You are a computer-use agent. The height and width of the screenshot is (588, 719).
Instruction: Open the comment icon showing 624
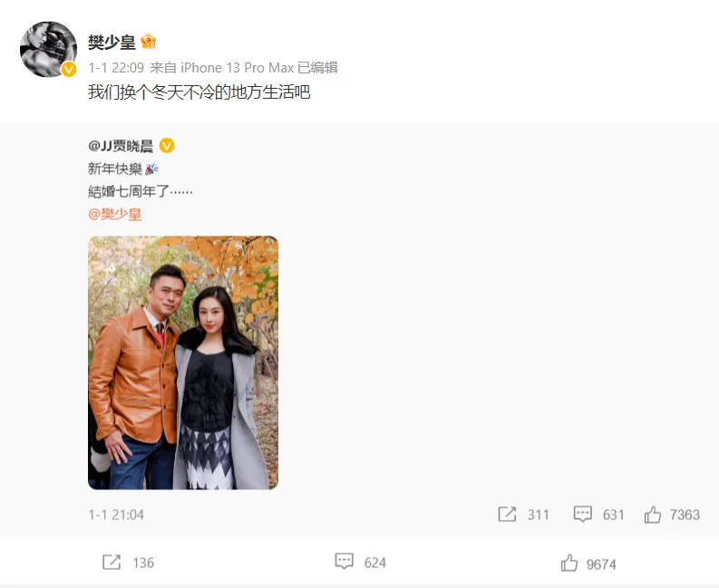click(x=344, y=562)
